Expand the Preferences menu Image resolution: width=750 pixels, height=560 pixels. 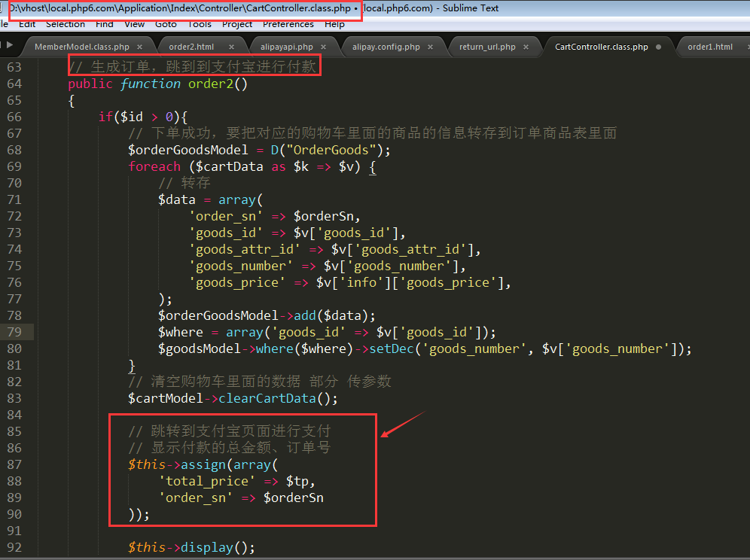[288, 24]
